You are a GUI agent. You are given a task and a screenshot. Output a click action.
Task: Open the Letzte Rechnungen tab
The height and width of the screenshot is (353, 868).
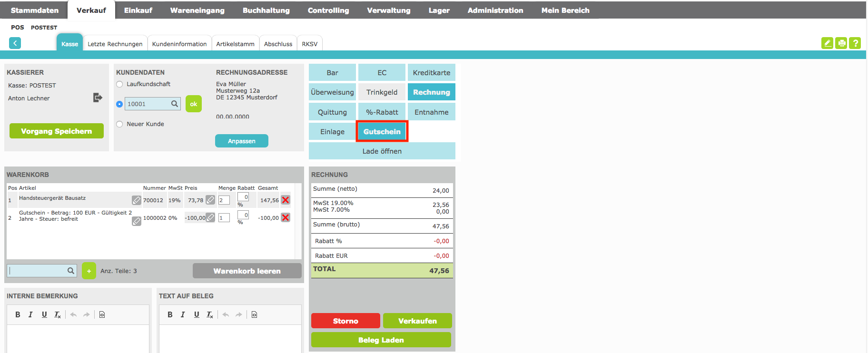coord(115,44)
